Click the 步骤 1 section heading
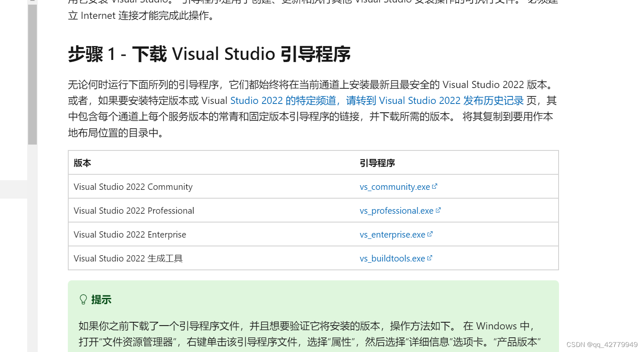 pos(209,54)
